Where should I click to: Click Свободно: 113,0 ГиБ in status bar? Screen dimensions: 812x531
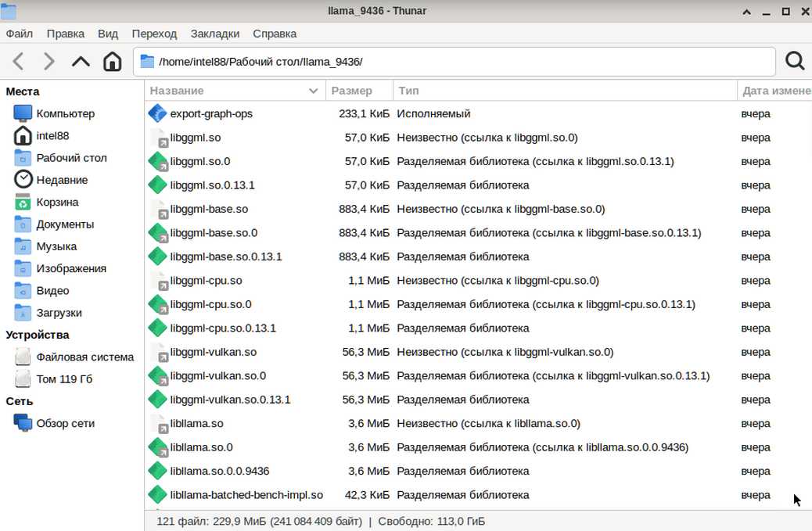pos(431,521)
